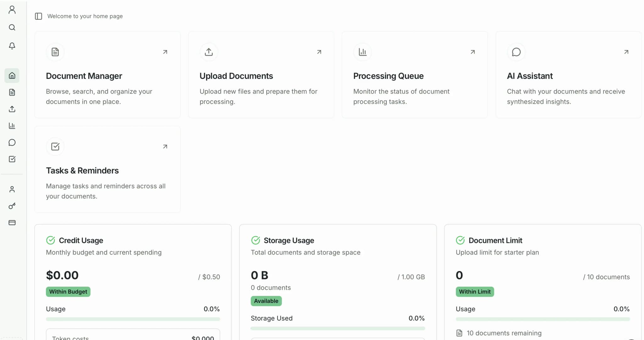
Task: Open billing via the card icon
Action: (x=12, y=222)
